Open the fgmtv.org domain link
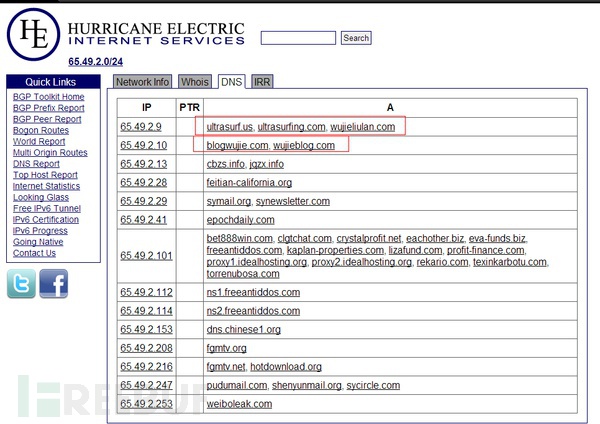This screenshot has width=600, height=424. point(226,348)
